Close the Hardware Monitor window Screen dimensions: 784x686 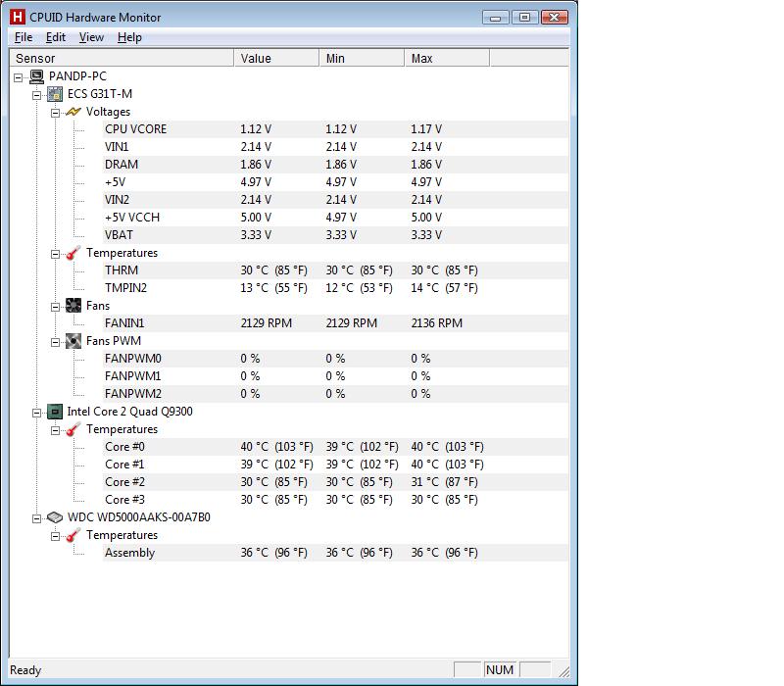[x=555, y=18]
